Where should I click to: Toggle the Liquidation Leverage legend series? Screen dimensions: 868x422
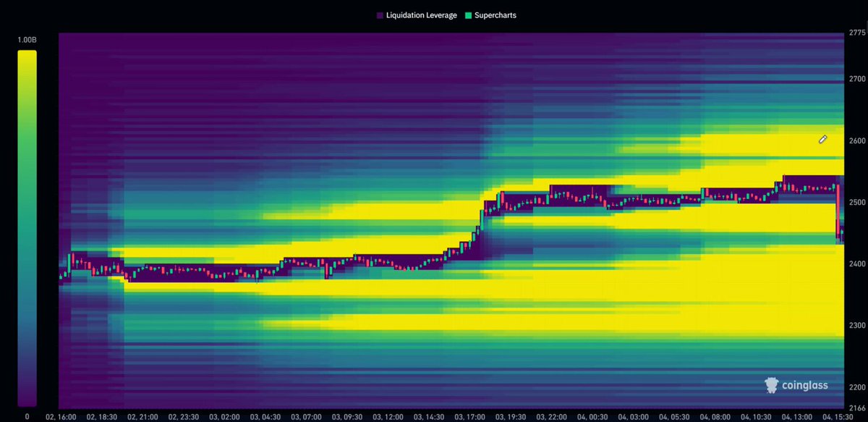coord(417,14)
